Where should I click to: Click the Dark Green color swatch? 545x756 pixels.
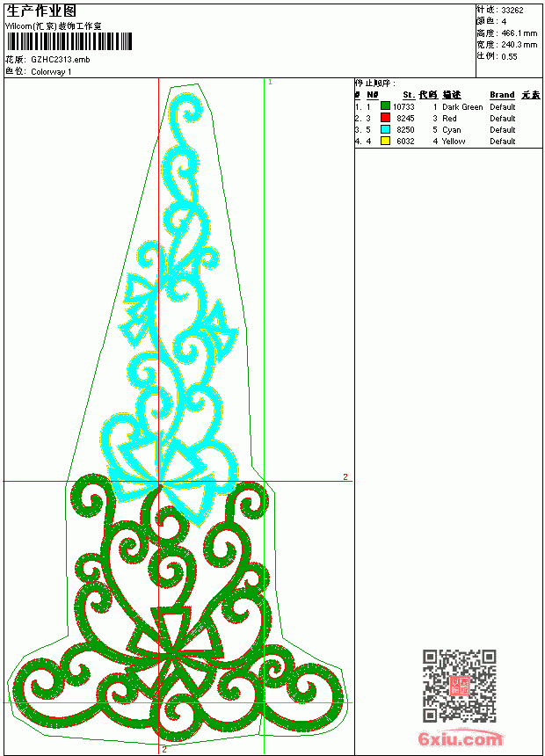(x=385, y=106)
